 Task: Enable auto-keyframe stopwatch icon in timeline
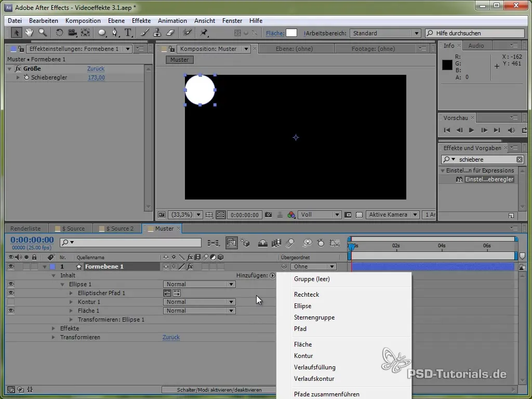(321, 243)
